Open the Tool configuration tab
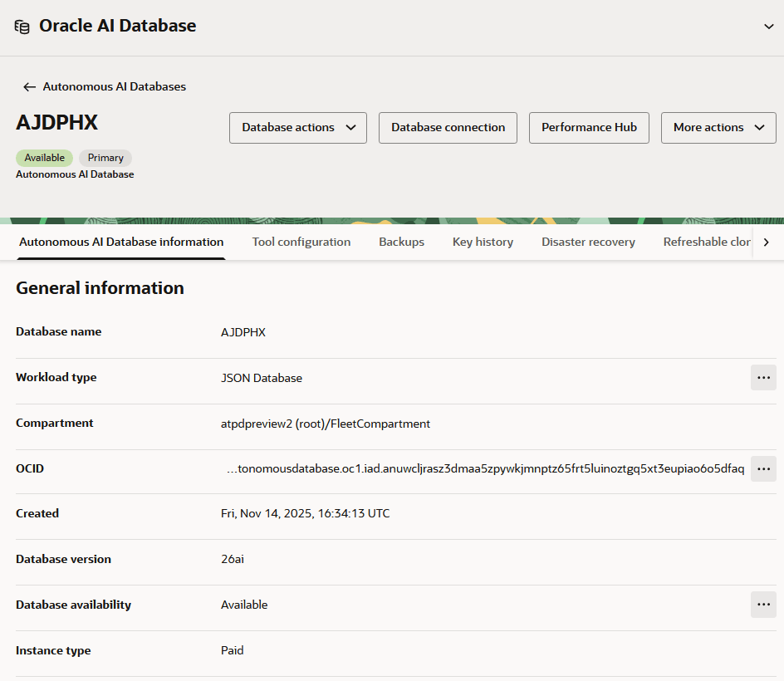 click(301, 242)
